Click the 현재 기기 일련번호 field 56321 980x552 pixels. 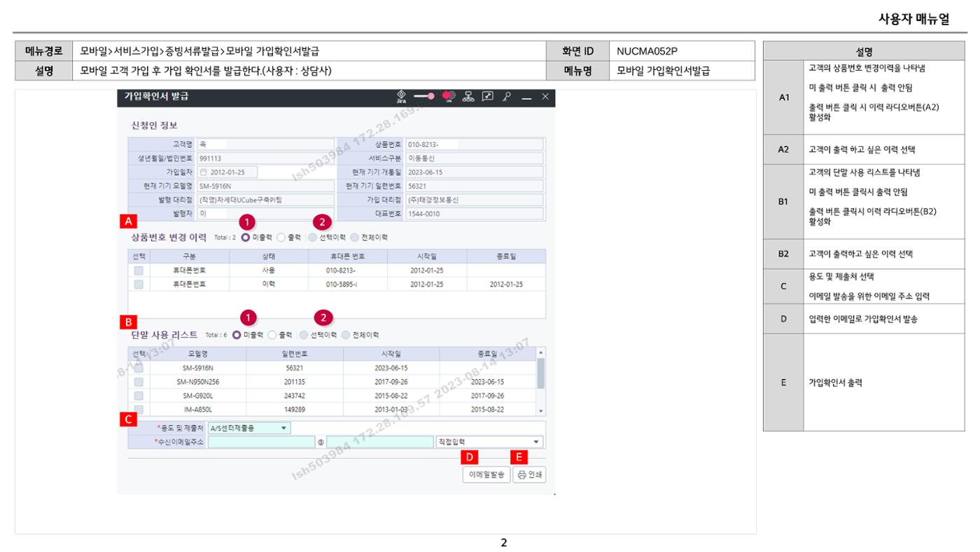click(x=475, y=186)
